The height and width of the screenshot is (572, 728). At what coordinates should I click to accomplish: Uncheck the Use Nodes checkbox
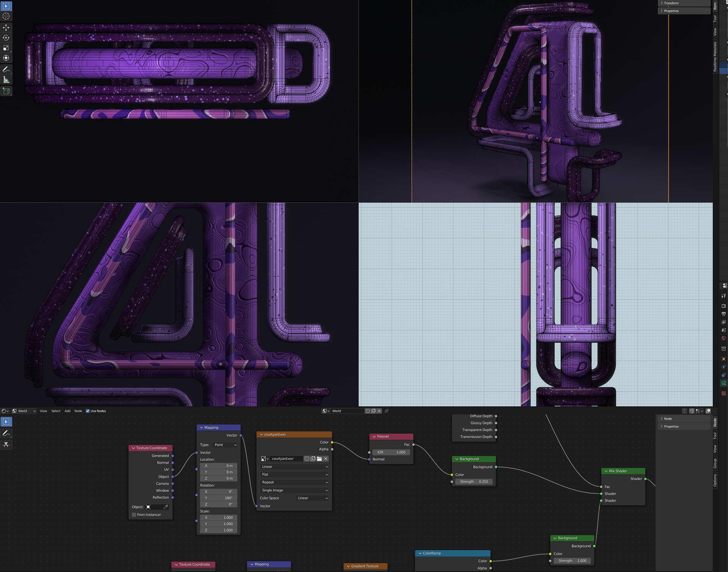click(x=88, y=411)
